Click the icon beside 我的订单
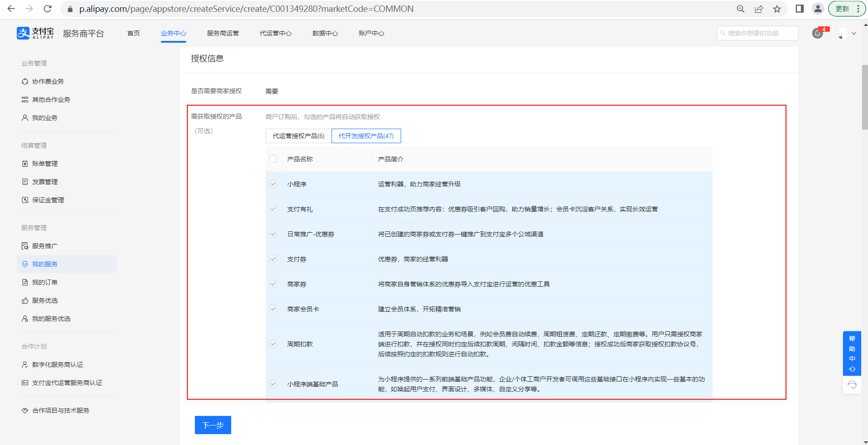 pos(25,282)
